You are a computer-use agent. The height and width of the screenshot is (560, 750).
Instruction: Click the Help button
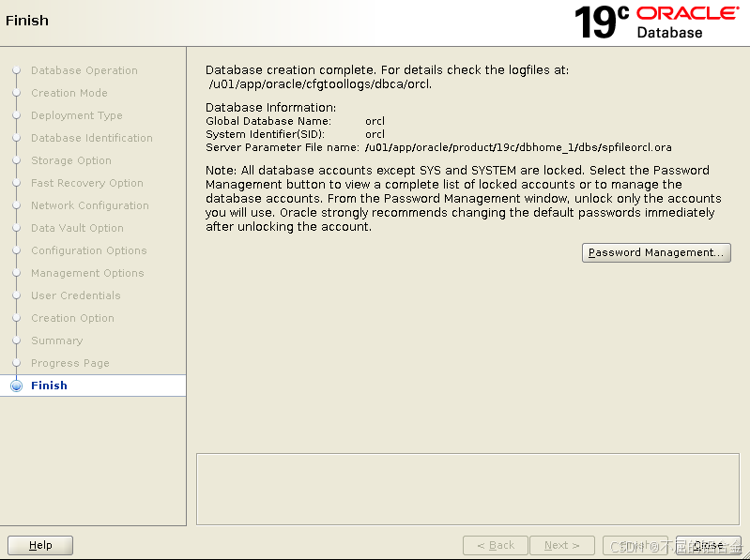click(40, 545)
